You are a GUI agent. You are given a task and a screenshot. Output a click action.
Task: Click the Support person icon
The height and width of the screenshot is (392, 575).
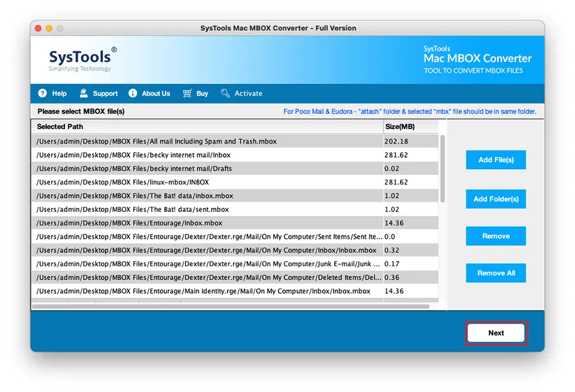pyautogui.click(x=84, y=93)
